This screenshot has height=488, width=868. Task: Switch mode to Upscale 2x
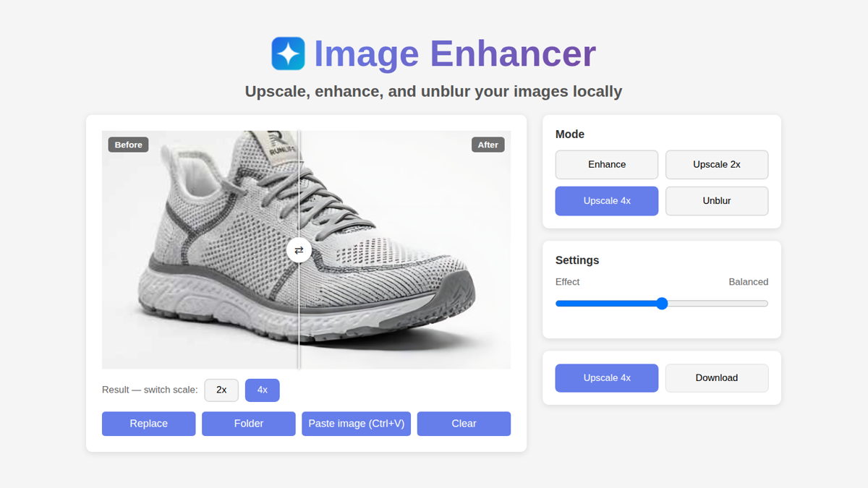717,165
